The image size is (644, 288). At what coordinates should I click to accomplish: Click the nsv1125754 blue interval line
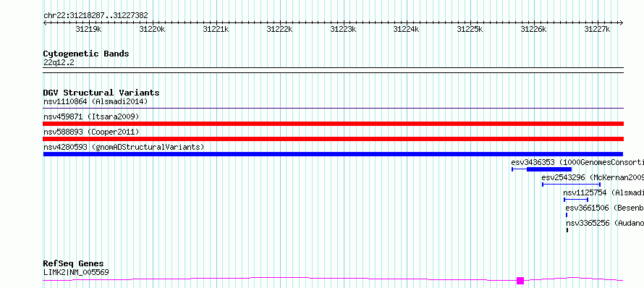click(576, 200)
